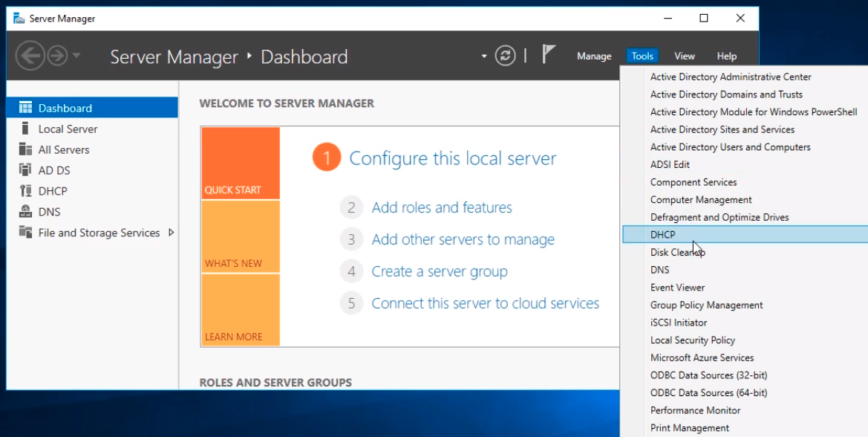The height and width of the screenshot is (437, 868).
Task: Click Configure this local server link
Action: point(452,158)
